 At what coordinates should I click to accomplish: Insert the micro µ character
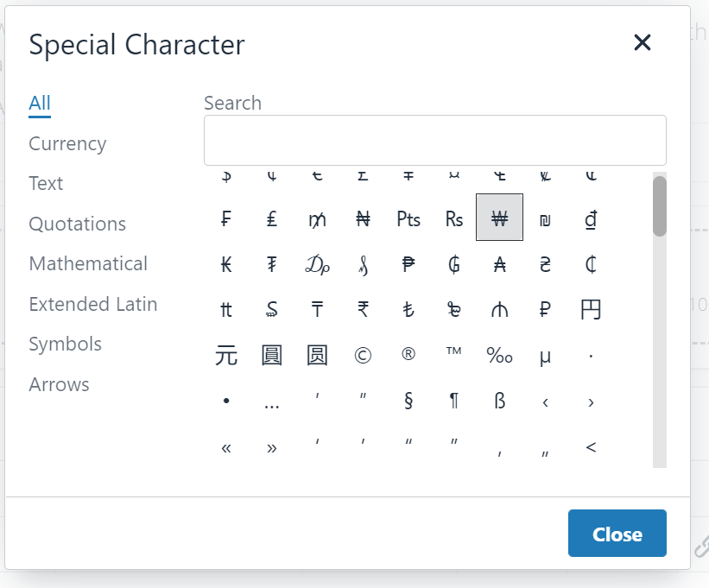point(545,356)
